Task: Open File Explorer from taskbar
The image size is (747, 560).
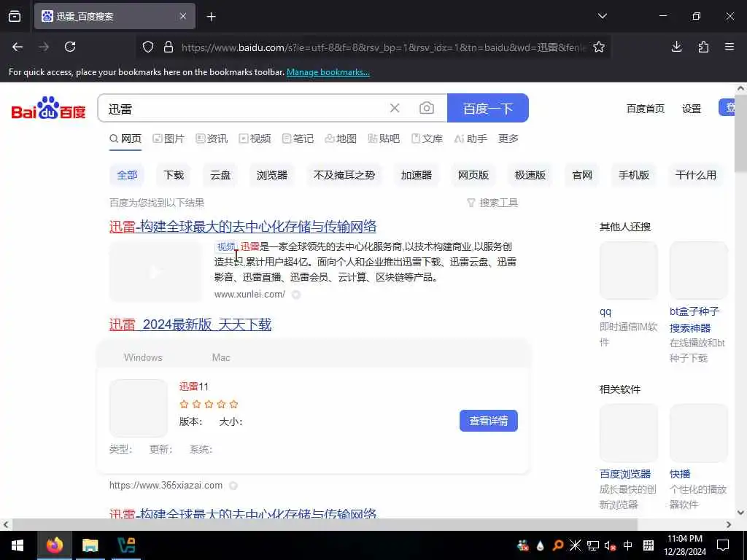Action: pyautogui.click(x=90, y=545)
